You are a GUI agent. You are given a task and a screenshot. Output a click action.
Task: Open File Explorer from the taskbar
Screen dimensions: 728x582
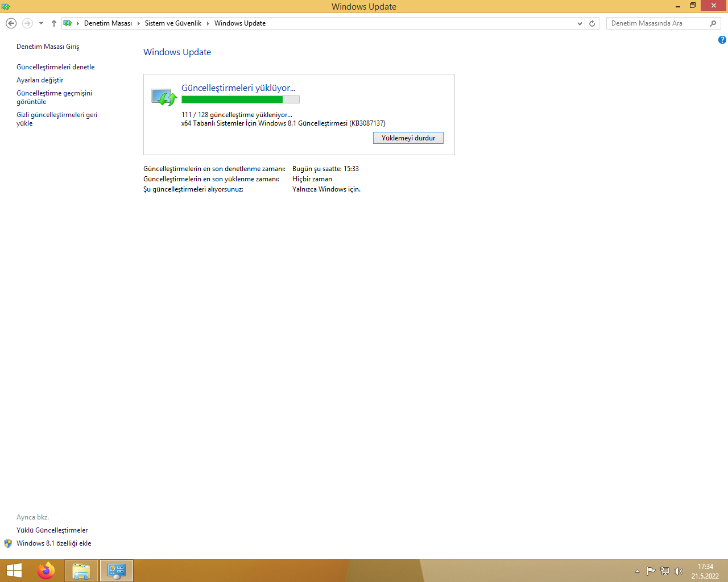tap(81, 571)
